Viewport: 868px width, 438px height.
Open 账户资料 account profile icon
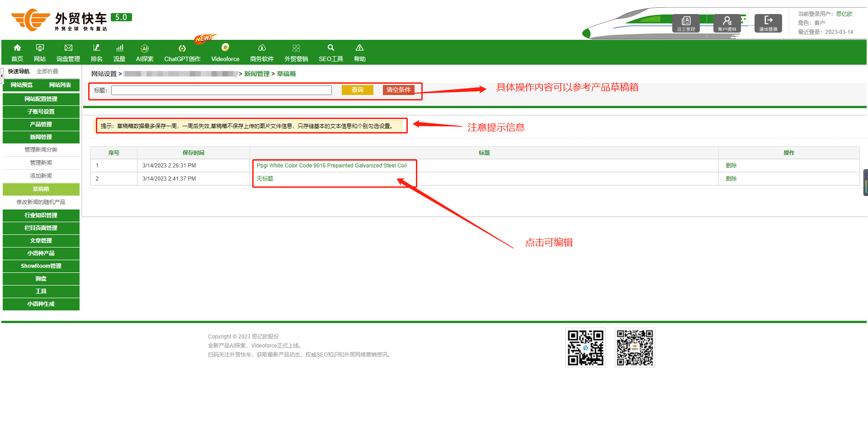727,23
